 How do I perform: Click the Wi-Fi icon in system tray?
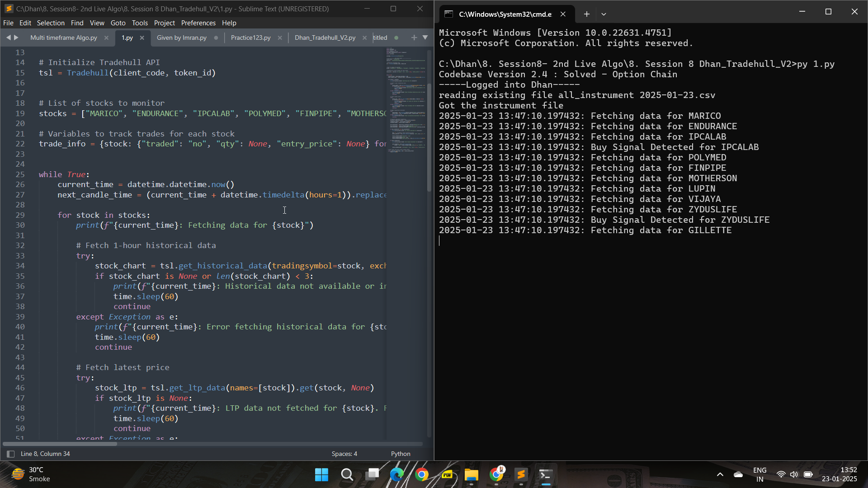pos(781,475)
